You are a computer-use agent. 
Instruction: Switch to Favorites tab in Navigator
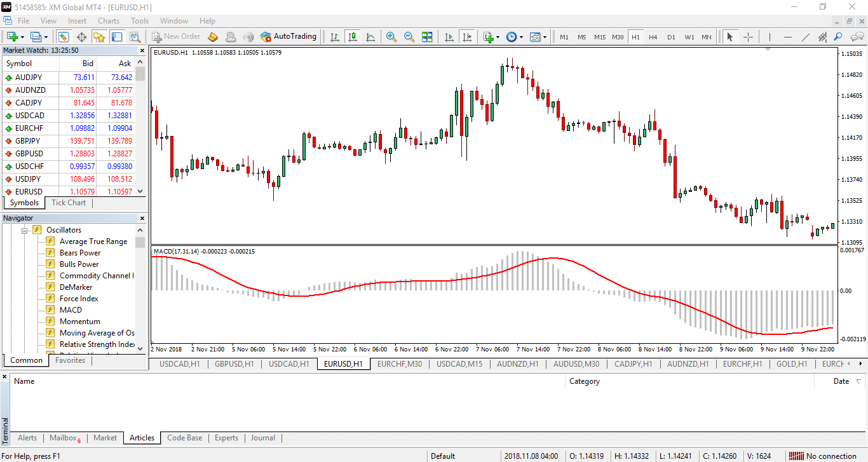click(70, 360)
